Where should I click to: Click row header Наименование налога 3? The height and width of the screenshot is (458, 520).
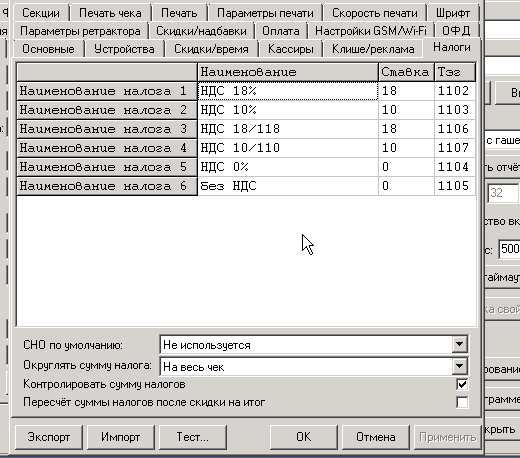[x=107, y=129]
